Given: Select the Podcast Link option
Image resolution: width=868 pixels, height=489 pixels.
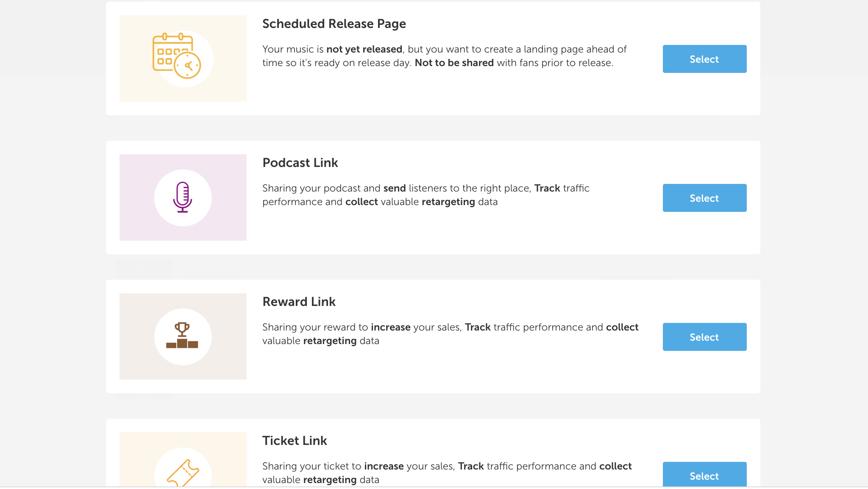Looking at the screenshot, I should [x=704, y=198].
